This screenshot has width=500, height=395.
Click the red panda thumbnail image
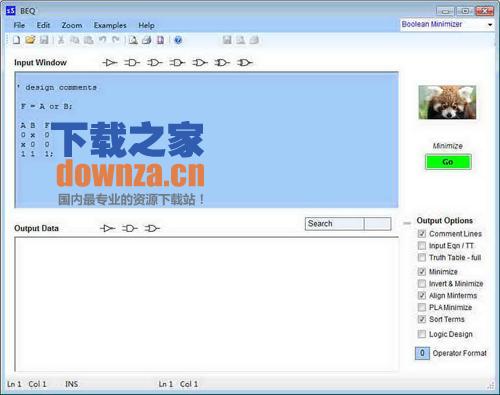pos(447,102)
